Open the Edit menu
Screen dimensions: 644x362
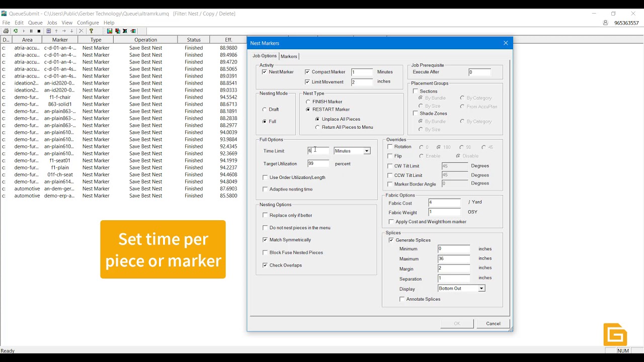point(19,23)
